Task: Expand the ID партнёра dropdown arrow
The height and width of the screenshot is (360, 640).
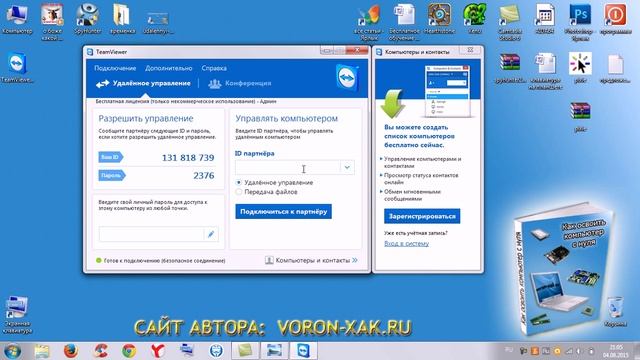Action: click(x=347, y=167)
